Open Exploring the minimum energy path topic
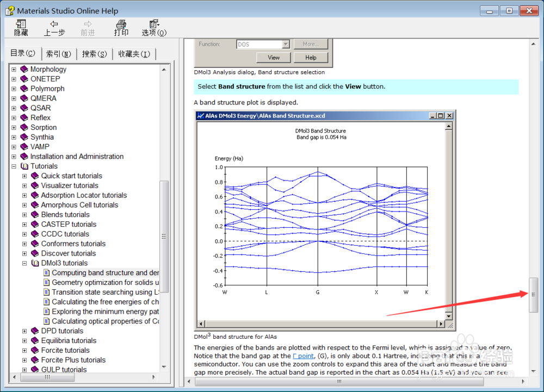The width and height of the screenshot is (544, 392). (x=105, y=312)
